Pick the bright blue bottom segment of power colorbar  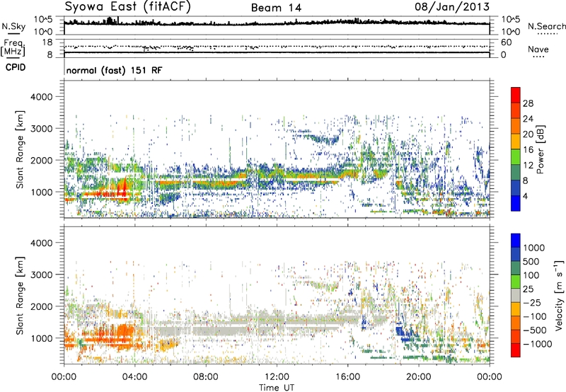516,204
